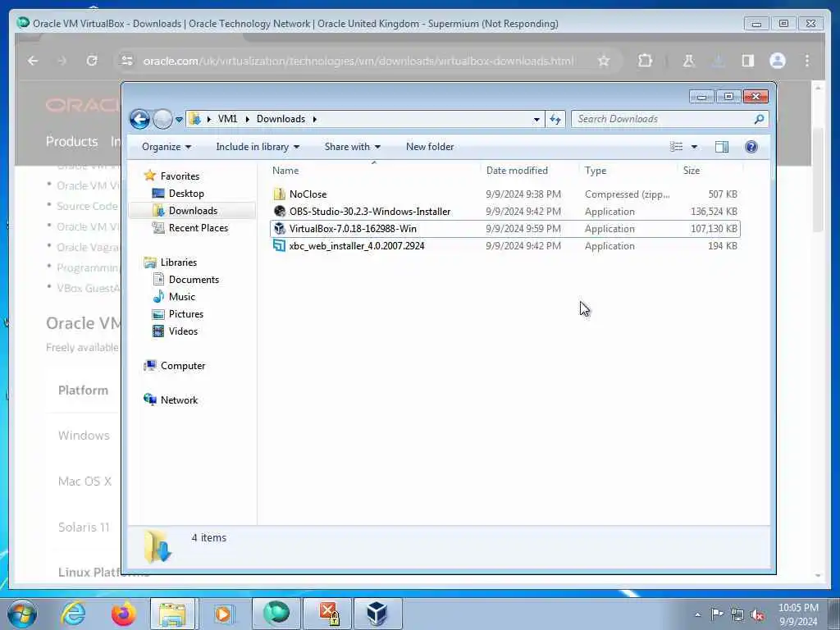Select the VirtualBox-7.0.18 installer icon

(x=279, y=229)
